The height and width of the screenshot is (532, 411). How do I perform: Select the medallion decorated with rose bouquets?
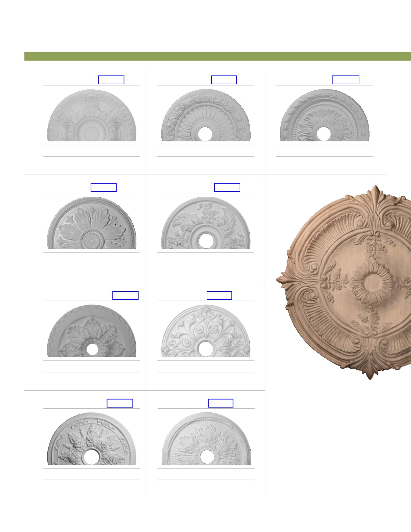[x=92, y=439]
